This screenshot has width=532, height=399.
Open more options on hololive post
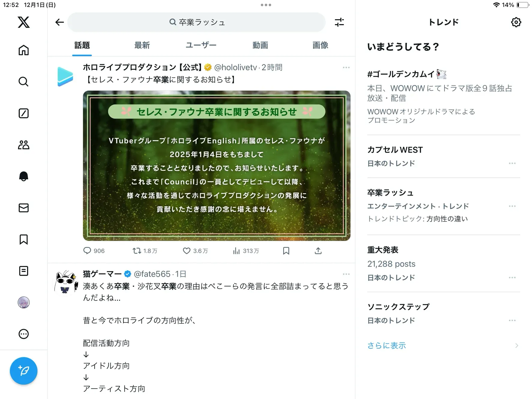(x=346, y=68)
